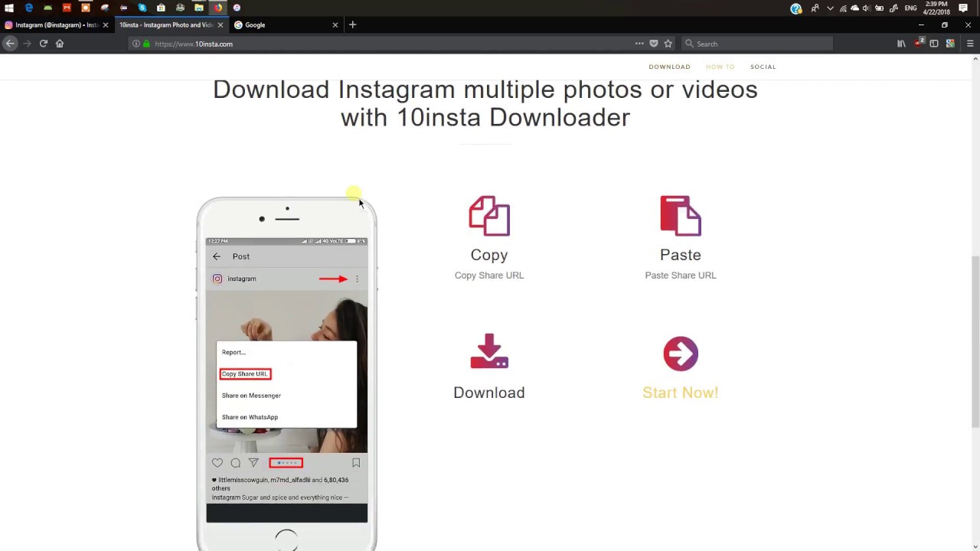Image resolution: width=980 pixels, height=551 pixels.
Task: Open the Windows Start menu
Action: 9,8
